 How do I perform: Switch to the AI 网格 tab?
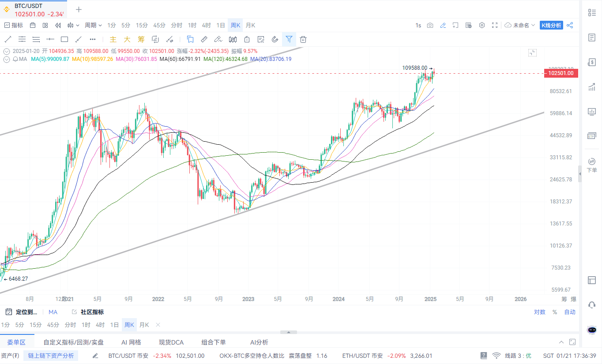coord(131,342)
